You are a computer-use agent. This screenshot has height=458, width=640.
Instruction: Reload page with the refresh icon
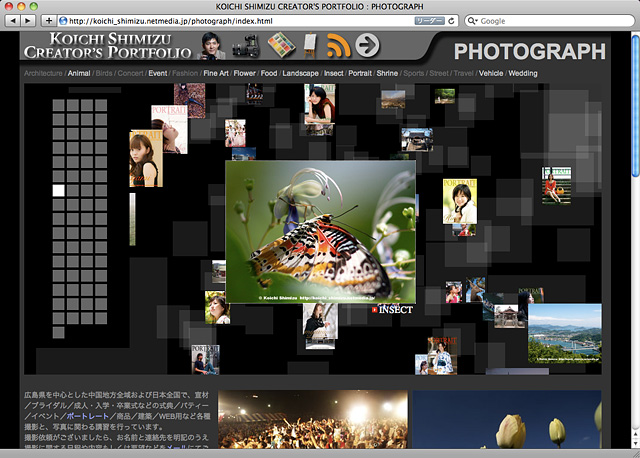(451, 21)
